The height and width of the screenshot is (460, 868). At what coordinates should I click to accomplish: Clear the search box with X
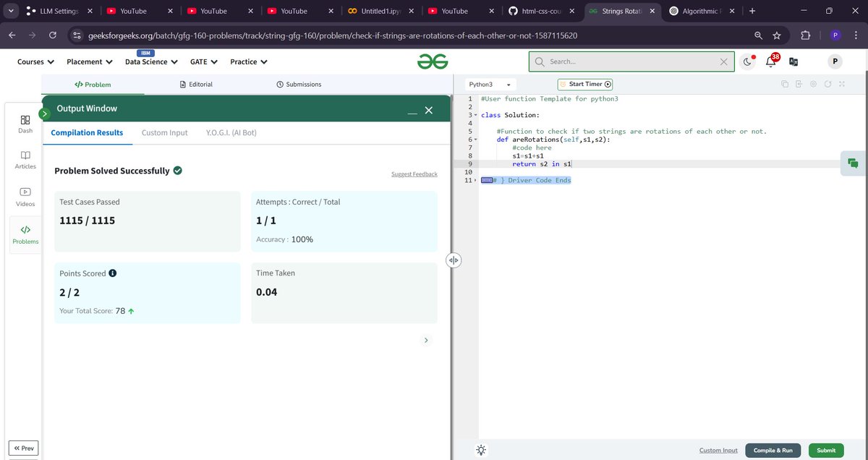click(723, 62)
